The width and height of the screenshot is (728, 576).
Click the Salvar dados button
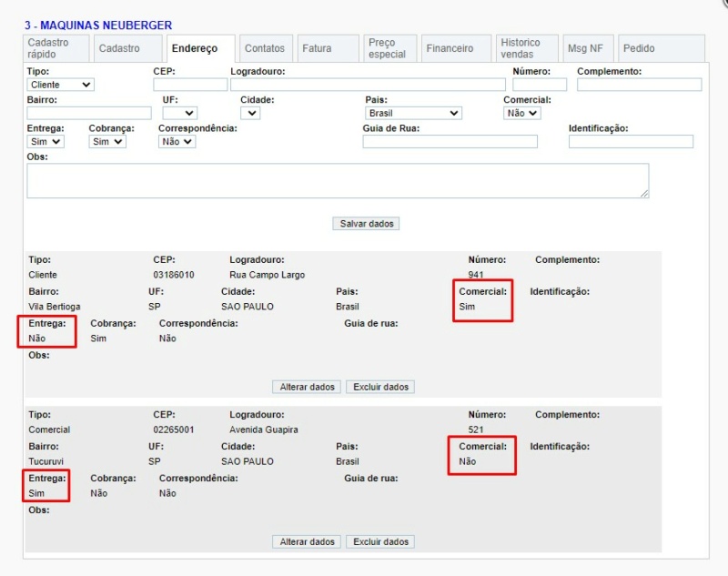(367, 224)
